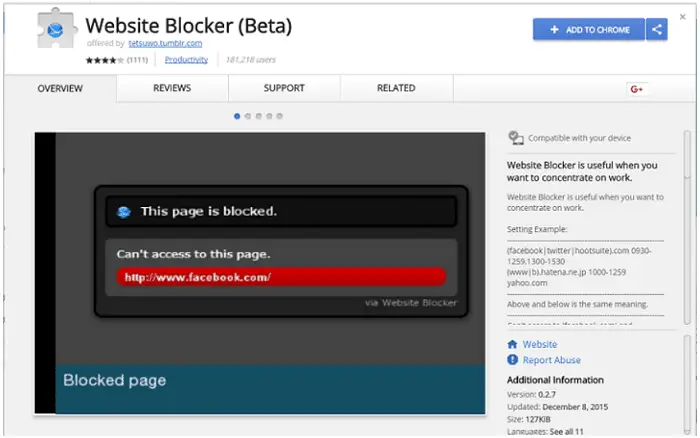700x438 pixels.
Task: Click See all 11 languages
Action: (x=567, y=432)
